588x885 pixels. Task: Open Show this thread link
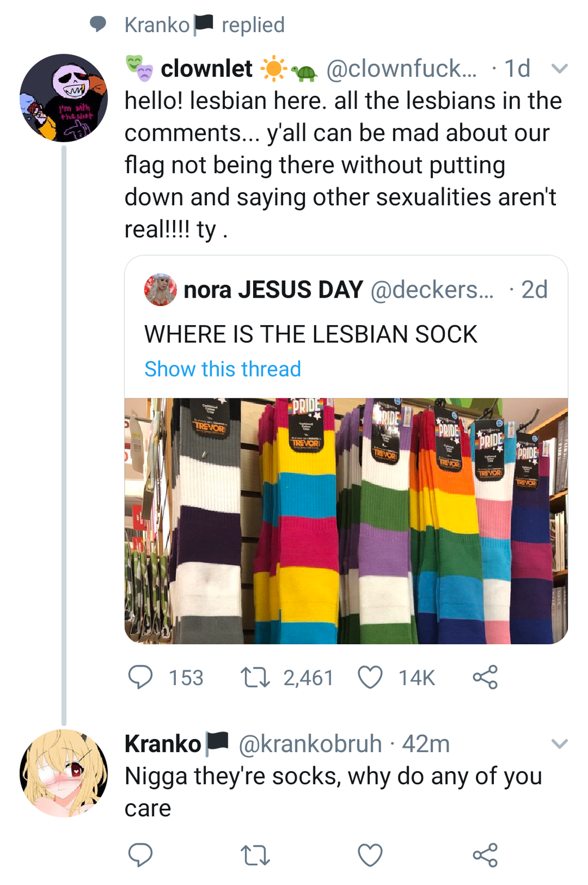tap(223, 369)
